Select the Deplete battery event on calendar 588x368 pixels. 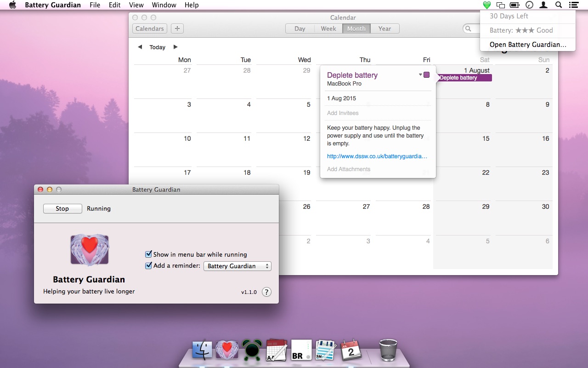[x=464, y=78]
